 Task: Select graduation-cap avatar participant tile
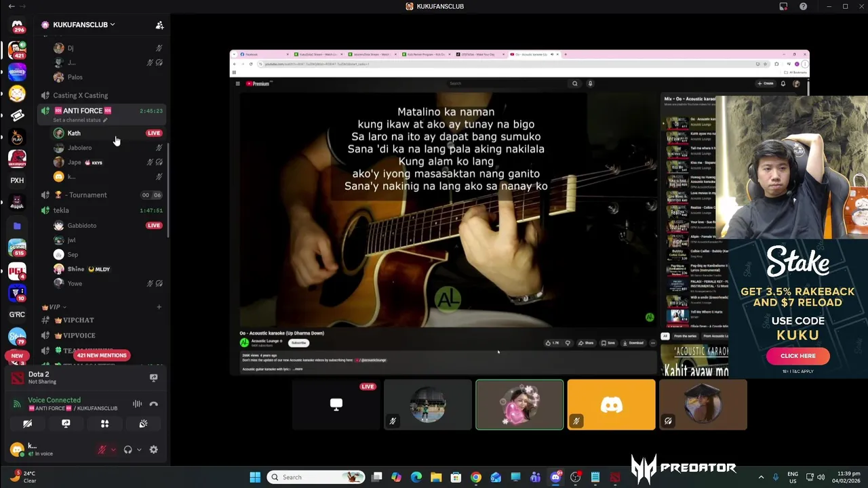pyautogui.click(x=703, y=405)
